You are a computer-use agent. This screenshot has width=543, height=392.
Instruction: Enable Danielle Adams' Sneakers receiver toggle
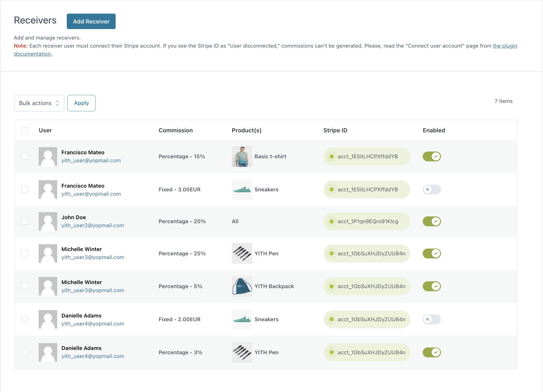pyautogui.click(x=432, y=319)
